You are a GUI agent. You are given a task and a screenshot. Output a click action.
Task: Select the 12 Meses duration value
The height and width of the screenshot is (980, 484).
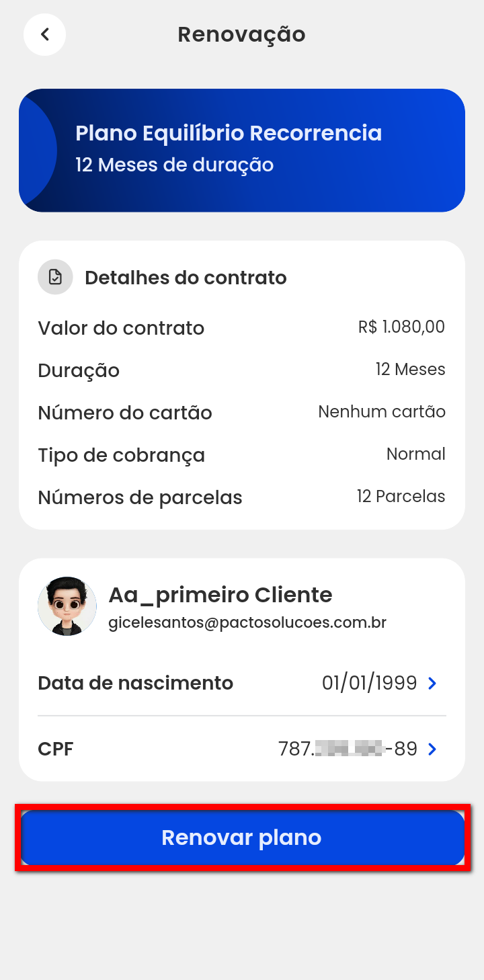coord(410,370)
